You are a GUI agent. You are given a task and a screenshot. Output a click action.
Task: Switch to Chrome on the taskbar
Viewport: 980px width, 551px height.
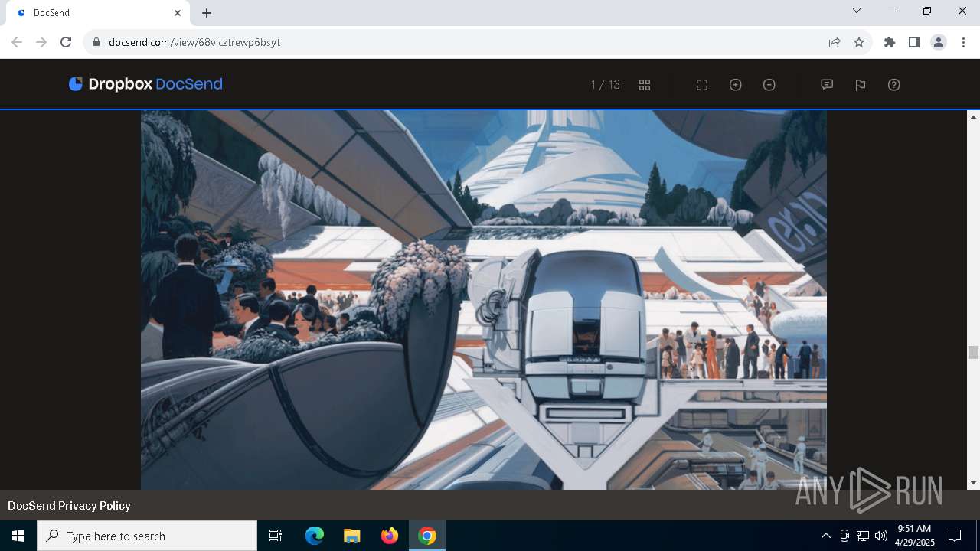427,536
